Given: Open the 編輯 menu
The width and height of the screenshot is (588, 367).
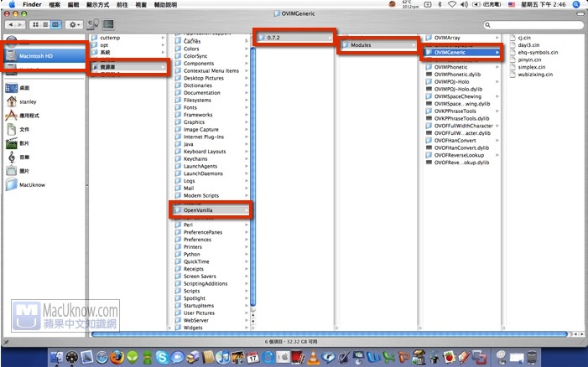Looking at the screenshot, I should (73, 5).
